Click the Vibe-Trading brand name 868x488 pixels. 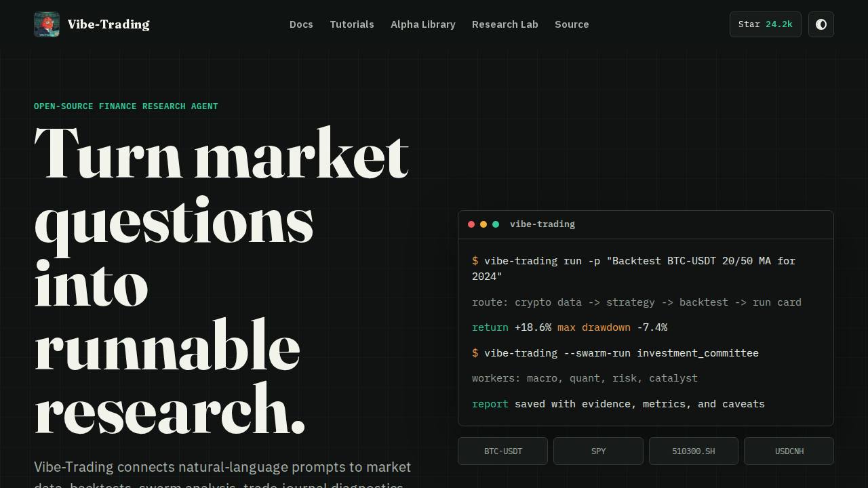108,24
